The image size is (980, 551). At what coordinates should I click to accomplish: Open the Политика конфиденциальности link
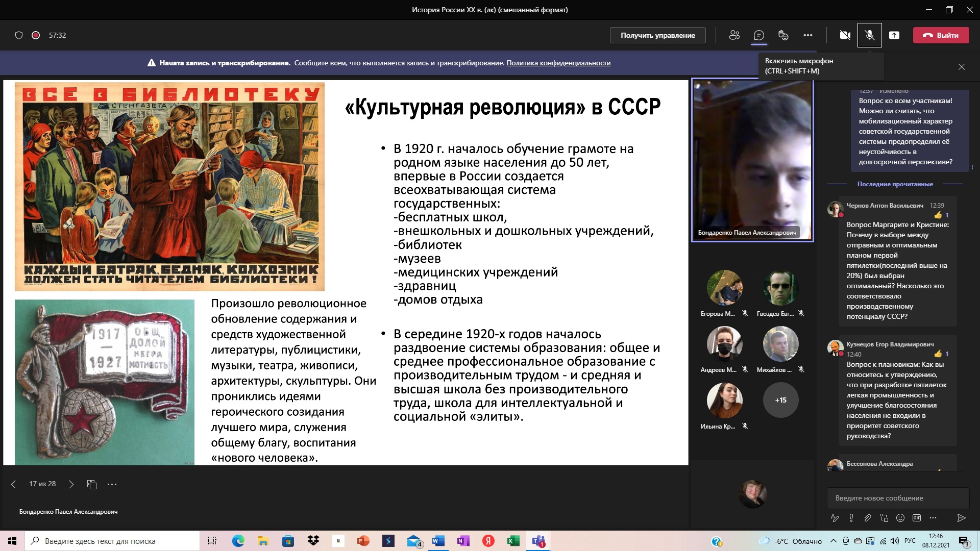[x=558, y=63]
